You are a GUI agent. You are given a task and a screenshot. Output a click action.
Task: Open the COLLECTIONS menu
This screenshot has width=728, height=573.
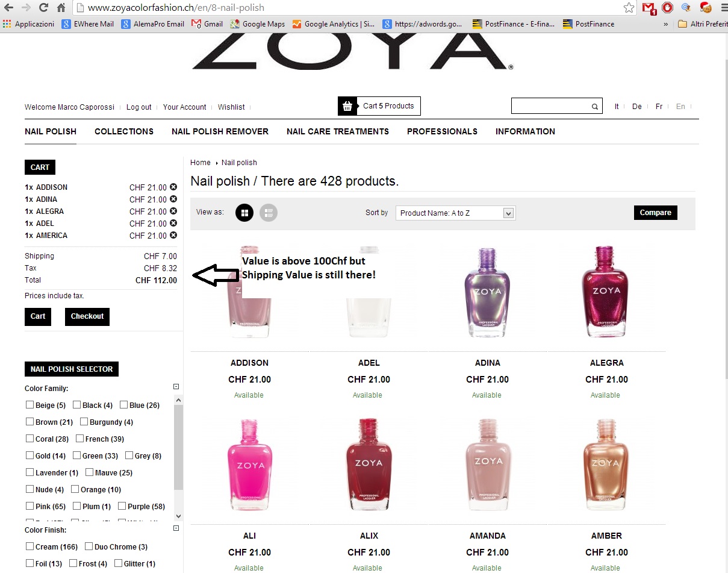(x=124, y=131)
